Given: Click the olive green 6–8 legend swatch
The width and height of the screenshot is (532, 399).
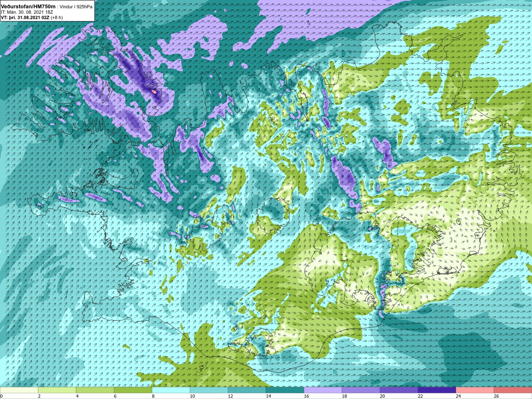Looking at the screenshot, I should (133, 390).
